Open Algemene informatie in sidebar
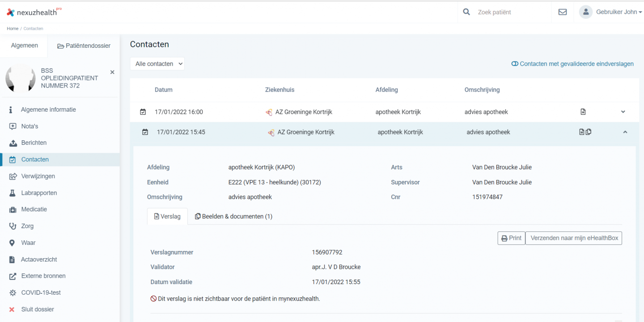Image resolution: width=644 pixels, height=322 pixels. (48, 109)
